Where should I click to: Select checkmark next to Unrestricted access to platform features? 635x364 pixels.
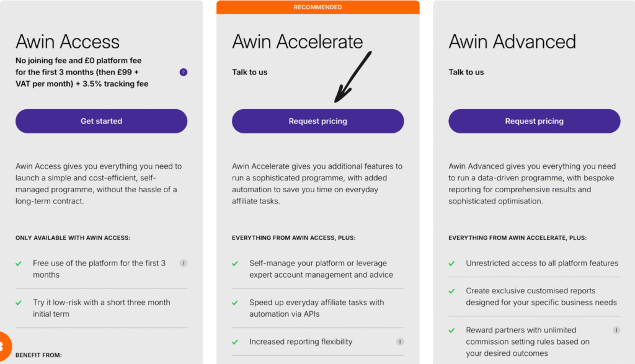tap(451, 263)
